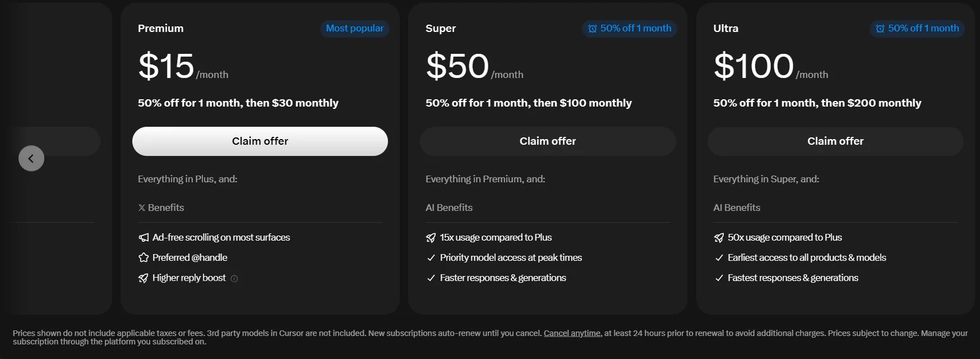Click the X Benefits section heading

coord(161,208)
